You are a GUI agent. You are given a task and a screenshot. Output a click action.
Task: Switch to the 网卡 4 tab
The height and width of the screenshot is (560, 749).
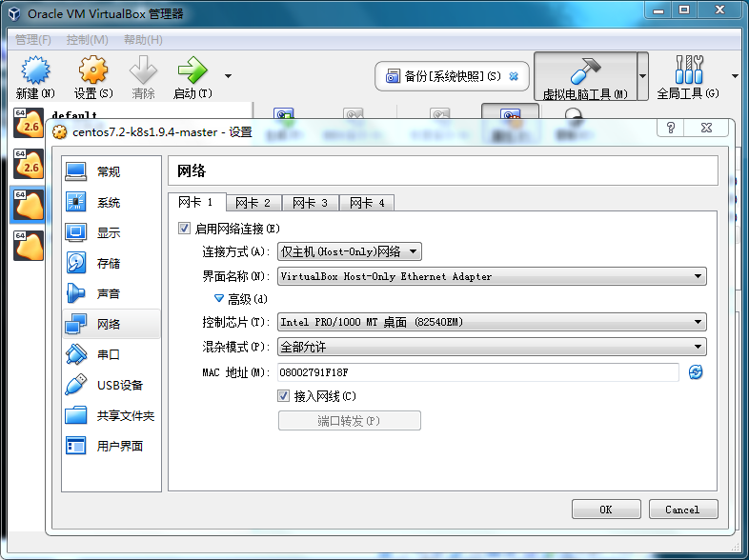pos(367,204)
